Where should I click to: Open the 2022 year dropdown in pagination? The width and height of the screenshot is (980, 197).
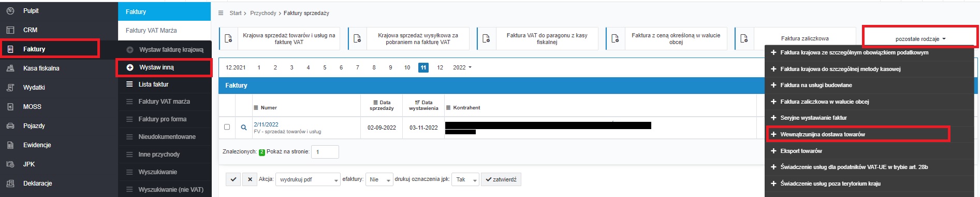[462, 67]
